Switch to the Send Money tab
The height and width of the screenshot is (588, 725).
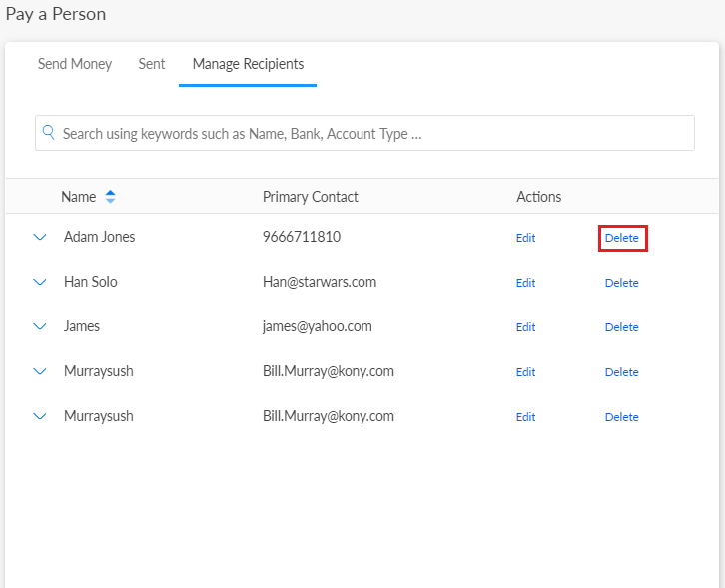(x=75, y=64)
